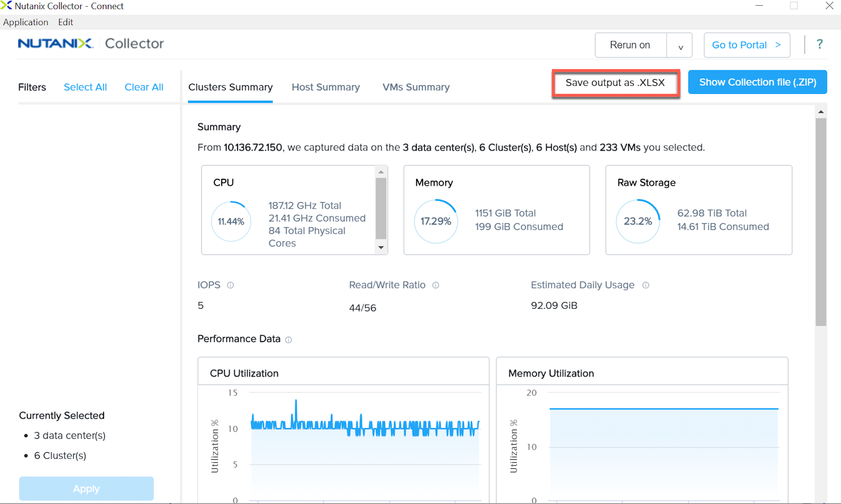The height and width of the screenshot is (504, 841).
Task: Click the info icon beside Read/Write Ratio
Action: coord(436,285)
